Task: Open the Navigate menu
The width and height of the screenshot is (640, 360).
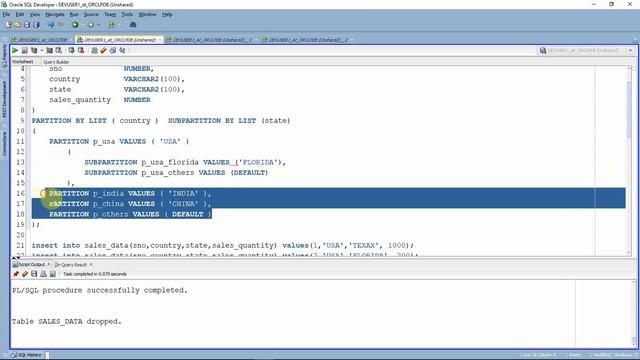Action: (x=55, y=14)
